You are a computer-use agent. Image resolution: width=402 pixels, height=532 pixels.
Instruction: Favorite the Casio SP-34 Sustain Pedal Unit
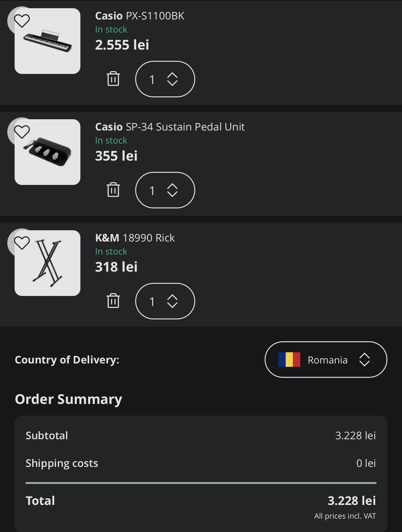coord(22,132)
